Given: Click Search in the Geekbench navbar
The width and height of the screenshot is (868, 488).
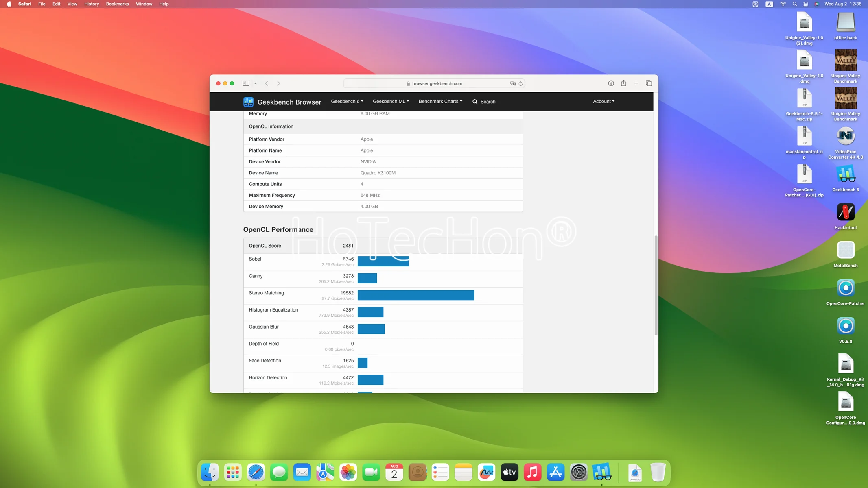Looking at the screenshot, I should coord(484,102).
